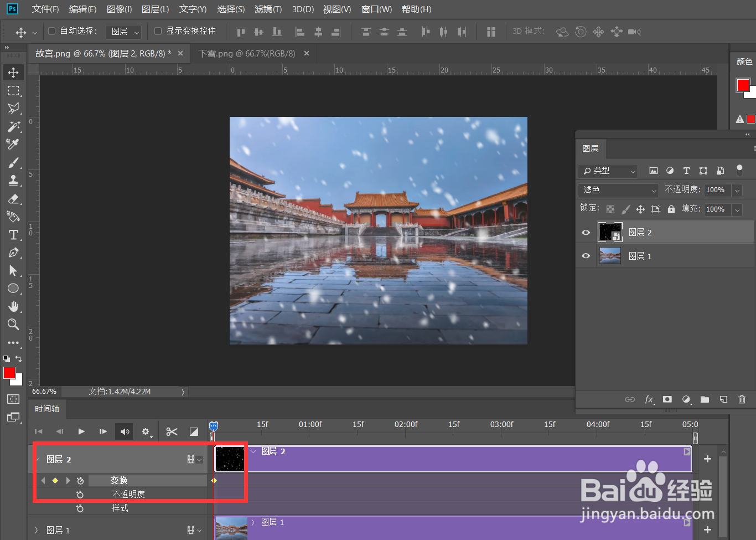The image size is (756, 540).
Task: Select the Horizontal Type tool
Action: [x=13, y=235]
